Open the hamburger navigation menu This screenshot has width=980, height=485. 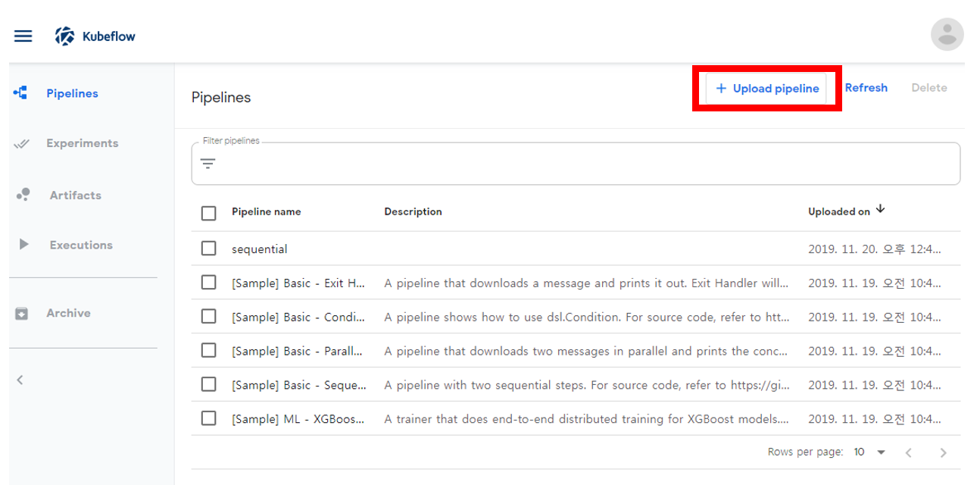click(23, 36)
